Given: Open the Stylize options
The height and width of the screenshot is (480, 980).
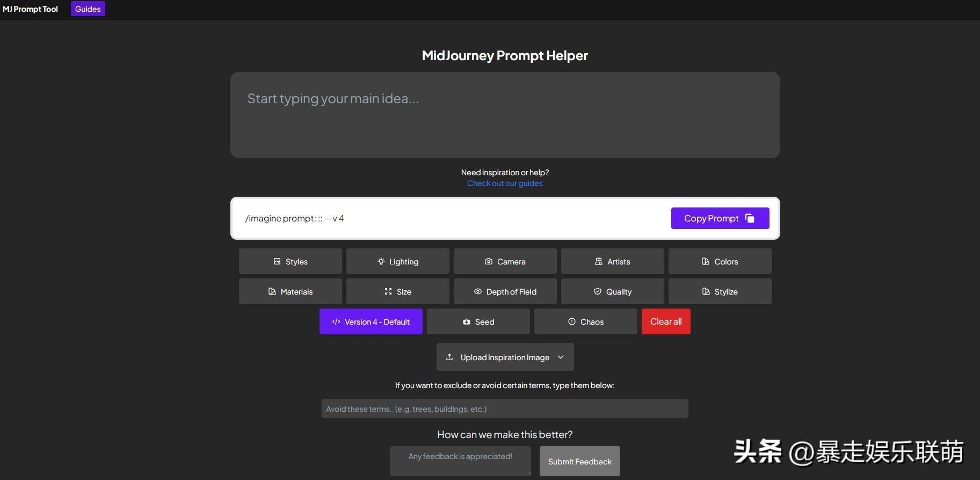Looking at the screenshot, I should [720, 291].
